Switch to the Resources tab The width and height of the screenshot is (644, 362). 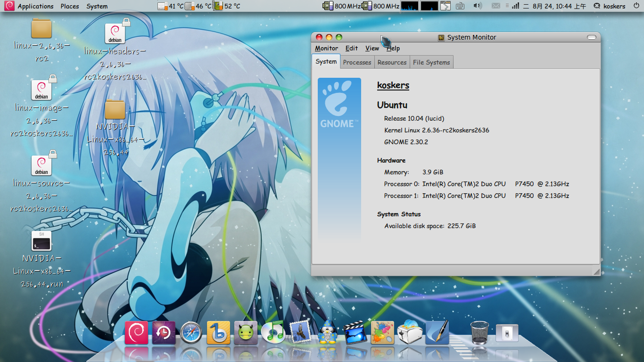pyautogui.click(x=392, y=62)
